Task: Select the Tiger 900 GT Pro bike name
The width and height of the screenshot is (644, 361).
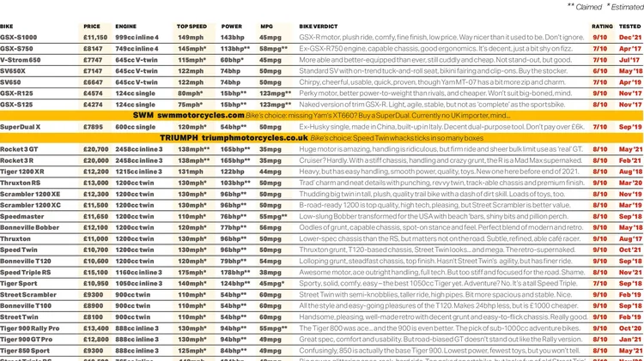Action: point(27,340)
